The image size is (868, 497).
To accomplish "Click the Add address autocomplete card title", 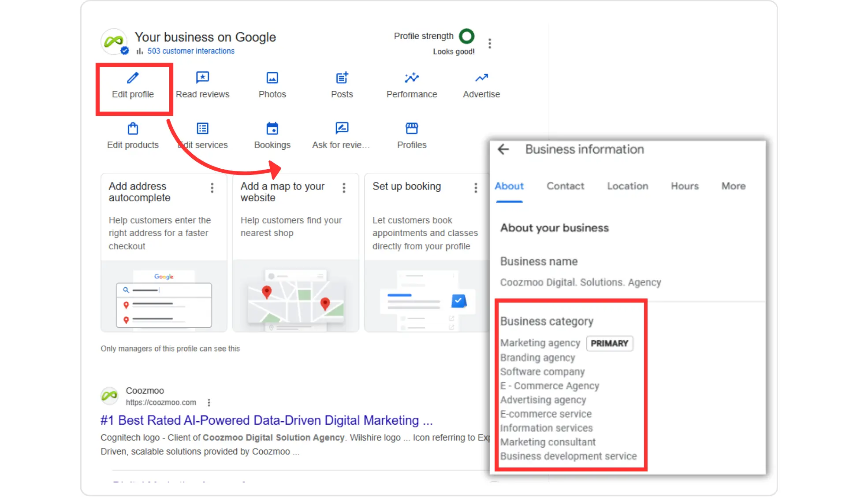I will [x=139, y=192].
